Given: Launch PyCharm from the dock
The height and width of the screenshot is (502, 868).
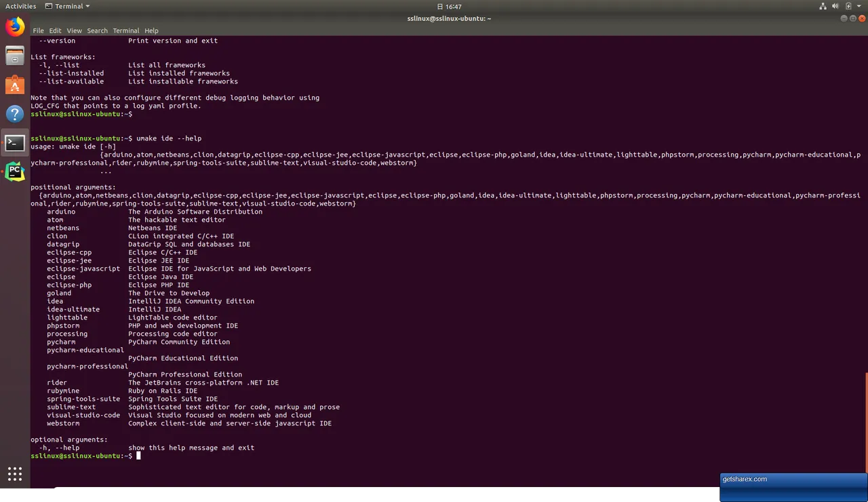Looking at the screenshot, I should pyautogui.click(x=15, y=172).
